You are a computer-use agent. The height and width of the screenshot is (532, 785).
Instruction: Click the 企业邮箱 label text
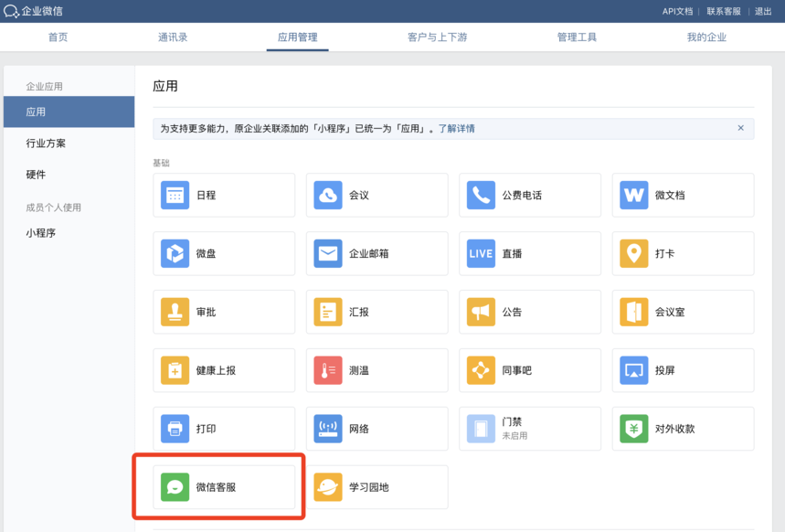click(369, 253)
